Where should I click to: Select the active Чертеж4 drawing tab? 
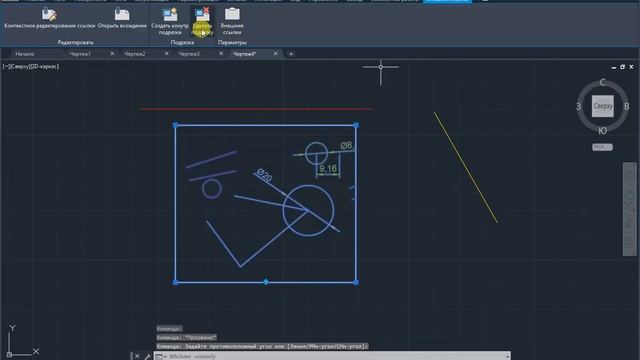(x=244, y=54)
